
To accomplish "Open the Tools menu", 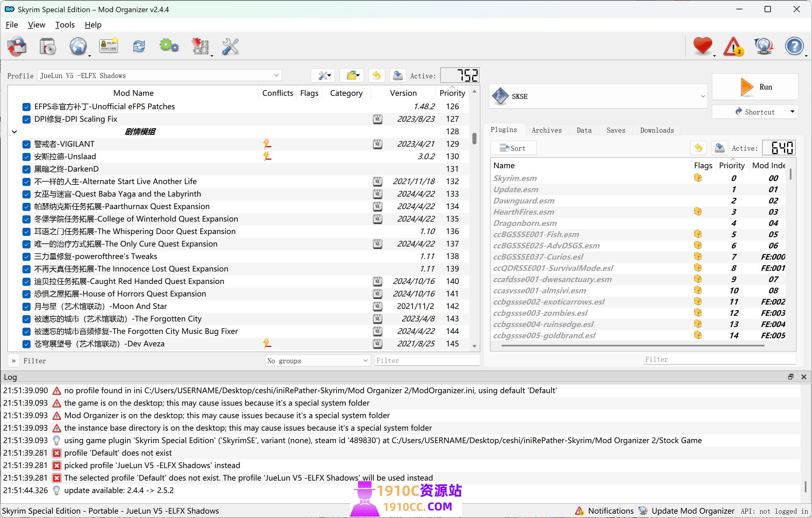I will click(x=65, y=25).
